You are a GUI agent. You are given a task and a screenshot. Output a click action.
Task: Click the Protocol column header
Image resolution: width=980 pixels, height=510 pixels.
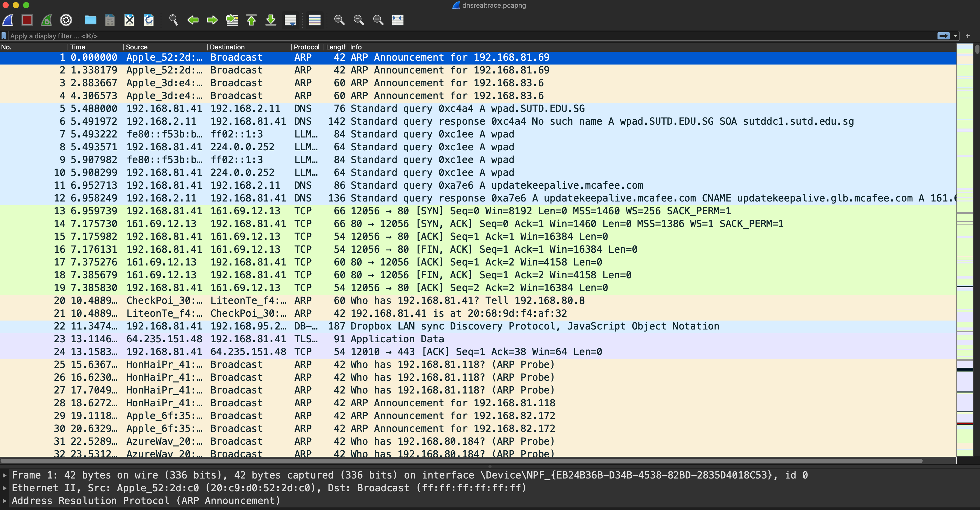[306, 47]
